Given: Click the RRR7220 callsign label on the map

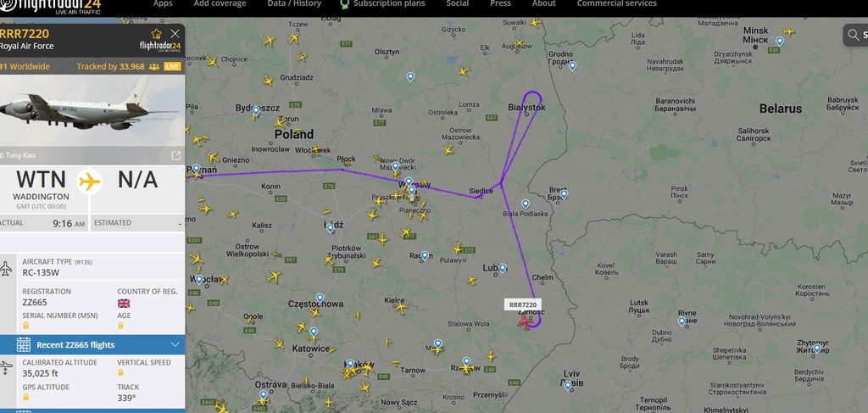Looking at the screenshot, I should pyautogui.click(x=522, y=304).
